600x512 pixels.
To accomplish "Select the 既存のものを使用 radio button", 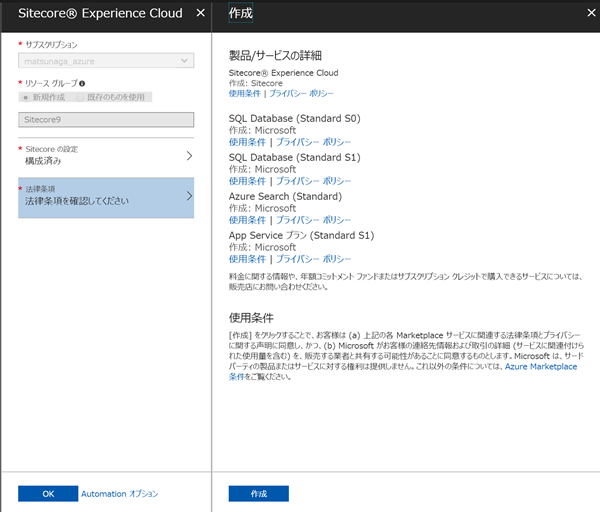I will click(x=80, y=98).
